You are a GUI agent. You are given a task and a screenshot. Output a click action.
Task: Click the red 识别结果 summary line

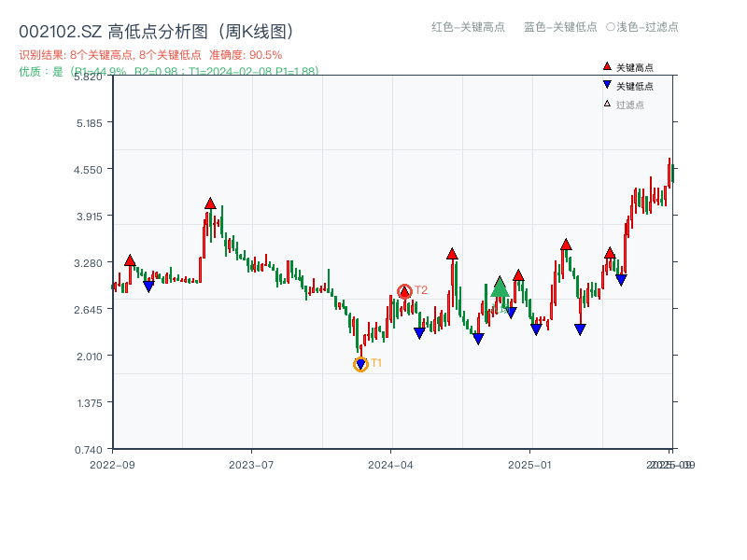pos(150,55)
